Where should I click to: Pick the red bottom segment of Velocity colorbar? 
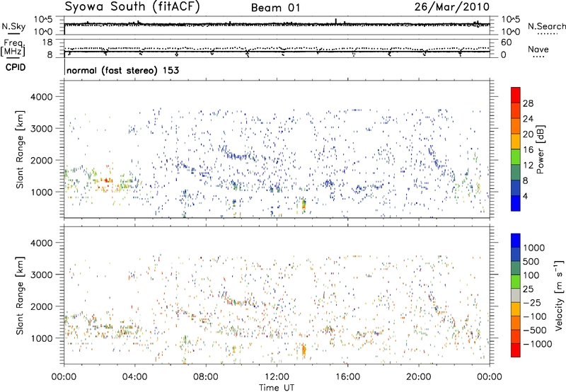[516, 350]
